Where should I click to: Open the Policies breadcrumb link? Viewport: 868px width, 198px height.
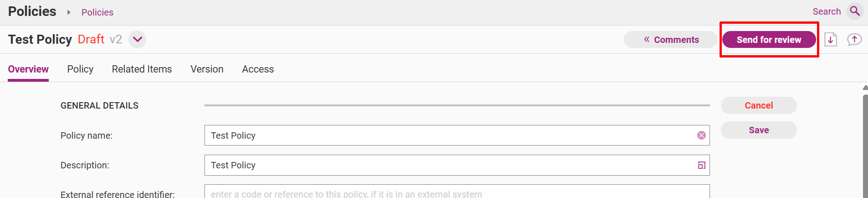[97, 12]
